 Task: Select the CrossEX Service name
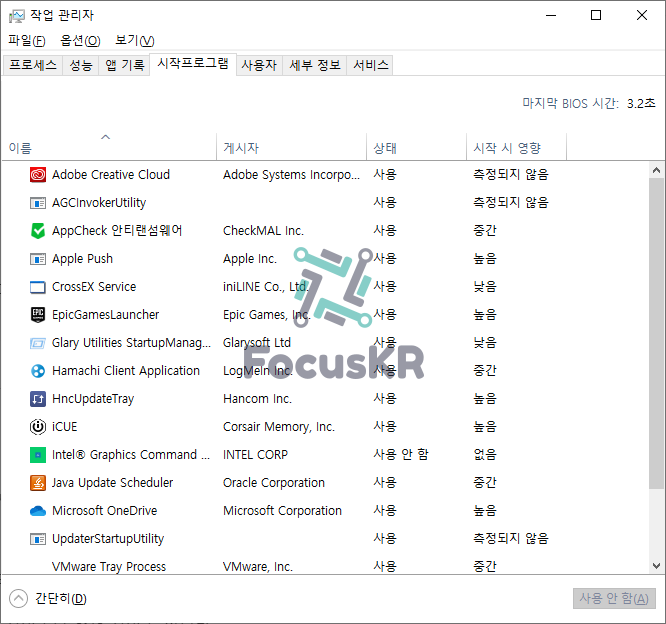pos(94,287)
